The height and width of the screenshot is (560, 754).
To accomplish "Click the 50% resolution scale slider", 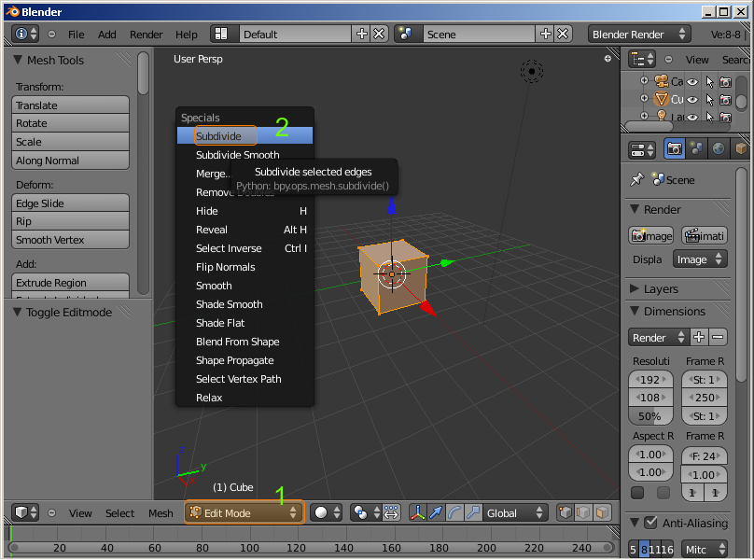I will (x=650, y=415).
